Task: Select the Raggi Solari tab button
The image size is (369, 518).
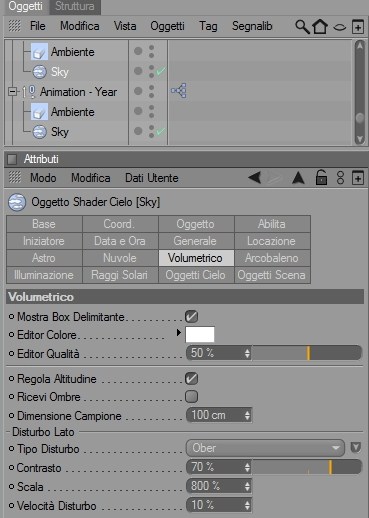Action: [x=120, y=275]
